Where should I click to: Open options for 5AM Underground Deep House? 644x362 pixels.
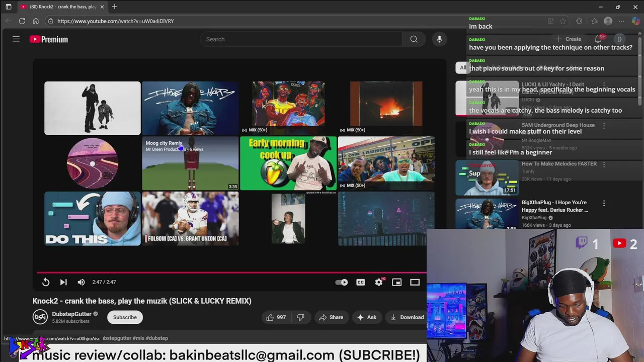604,126
